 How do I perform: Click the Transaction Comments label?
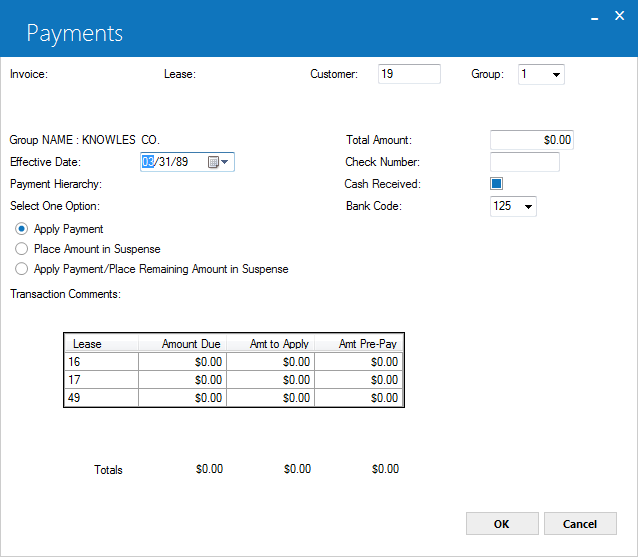66,294
